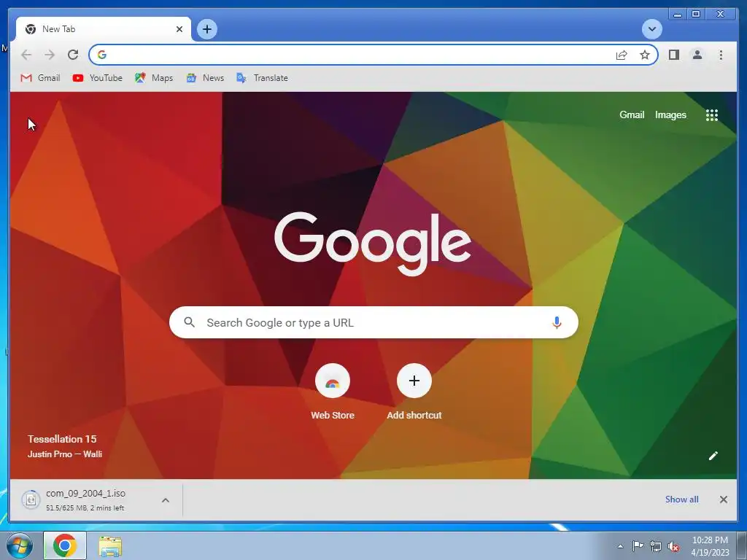Open Translate bookmark
The height and width of the screenshot is (560, 747).
[262, 77]
